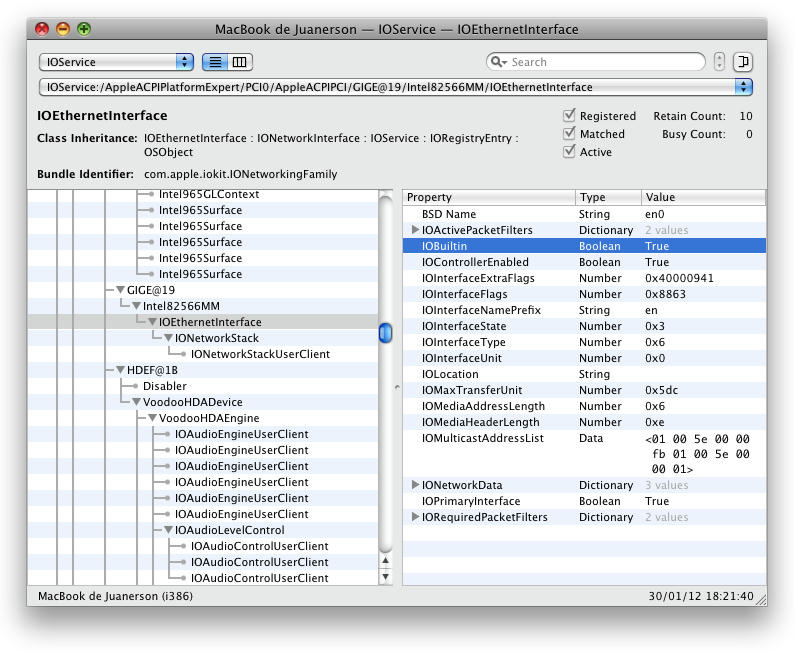Click the window resize grip corner
Image resolution: width=794 pixels, height=658 pixels.
[761, 600]
